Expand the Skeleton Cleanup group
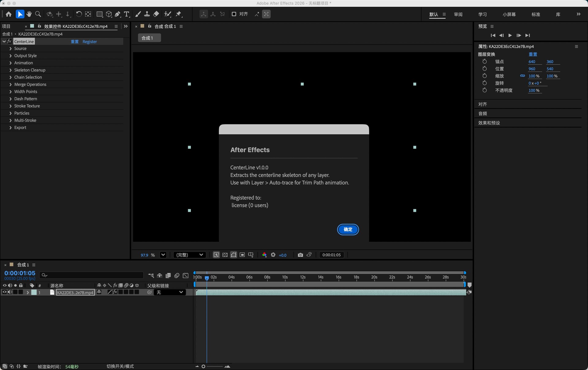The width and height of the screenshot is (588, 370). click(x=11, y=70)
